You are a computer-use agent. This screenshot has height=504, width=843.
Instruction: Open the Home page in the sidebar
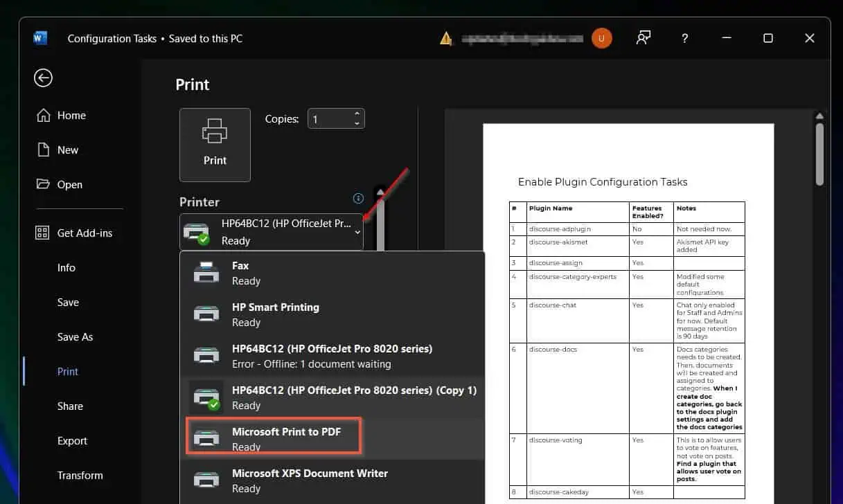click(x=62, y=116)
